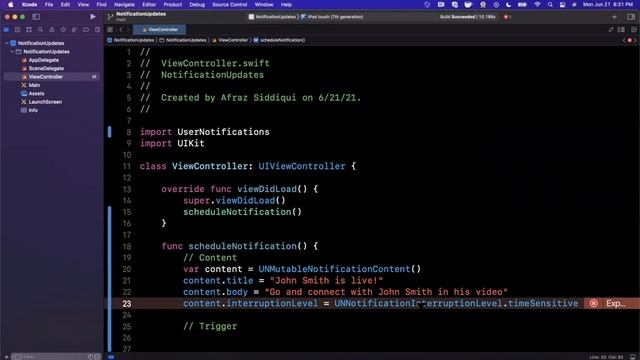Open the source control navigator
This screenshot has width=640, height=360.
point(18,30)
